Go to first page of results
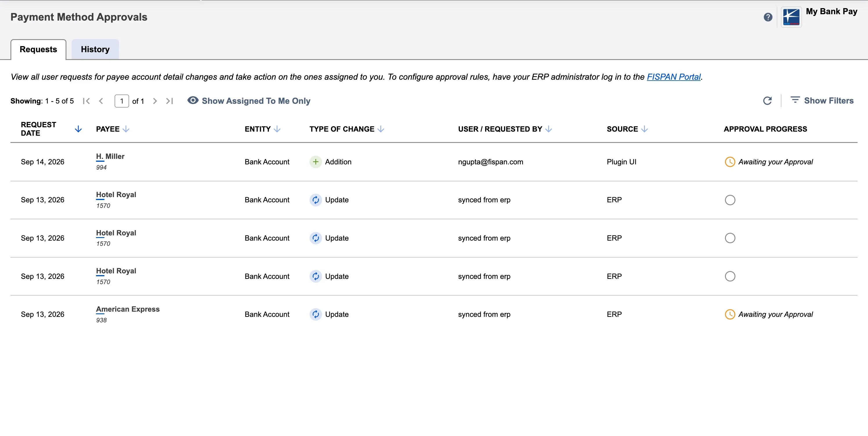Screen dimensions: 868x436 pyautogui.click(x=86, y=101)
